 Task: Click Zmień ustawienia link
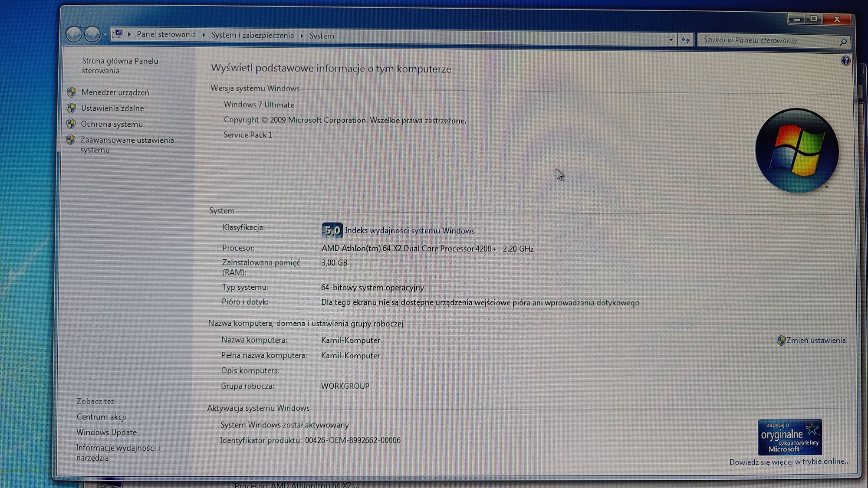(x=816, y=341)
